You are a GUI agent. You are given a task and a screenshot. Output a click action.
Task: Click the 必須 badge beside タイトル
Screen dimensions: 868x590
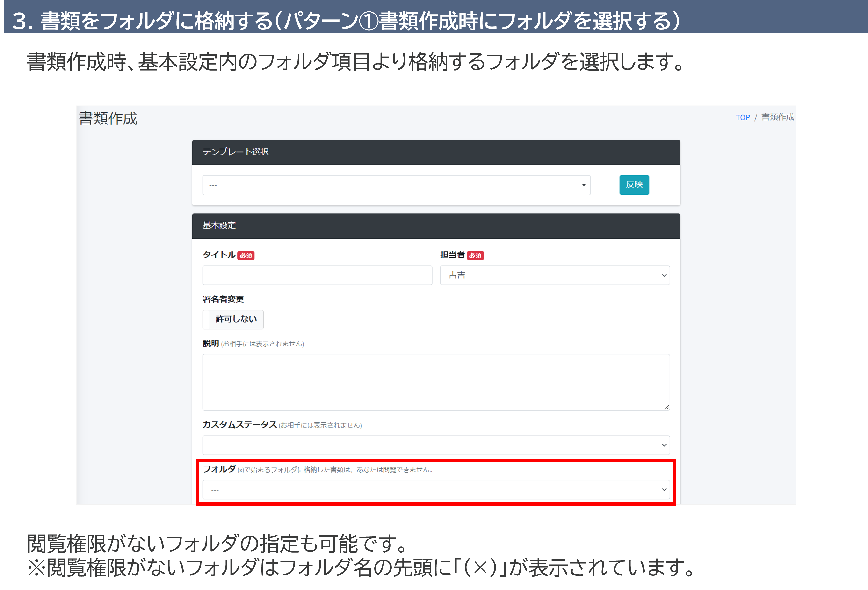coord(246,255)
